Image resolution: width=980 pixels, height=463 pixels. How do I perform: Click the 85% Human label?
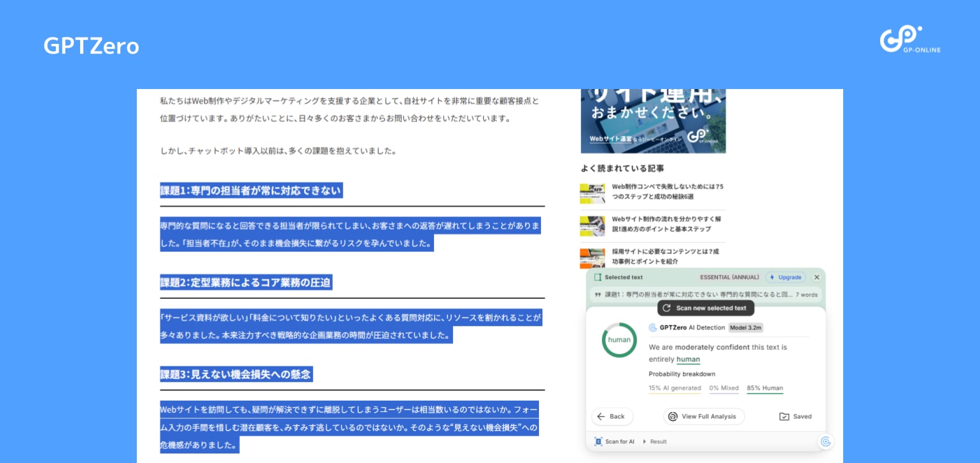(765, 388)
